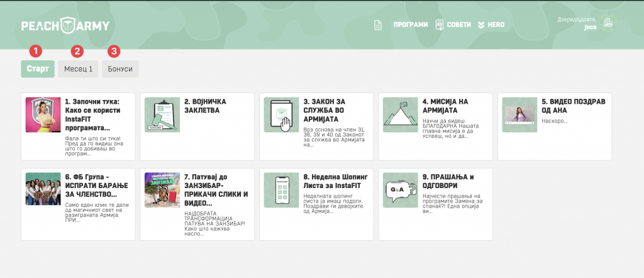Switch to the Бонуси tab
The image size is (644, 278).
pyautogui.click(x=120, y=69)
